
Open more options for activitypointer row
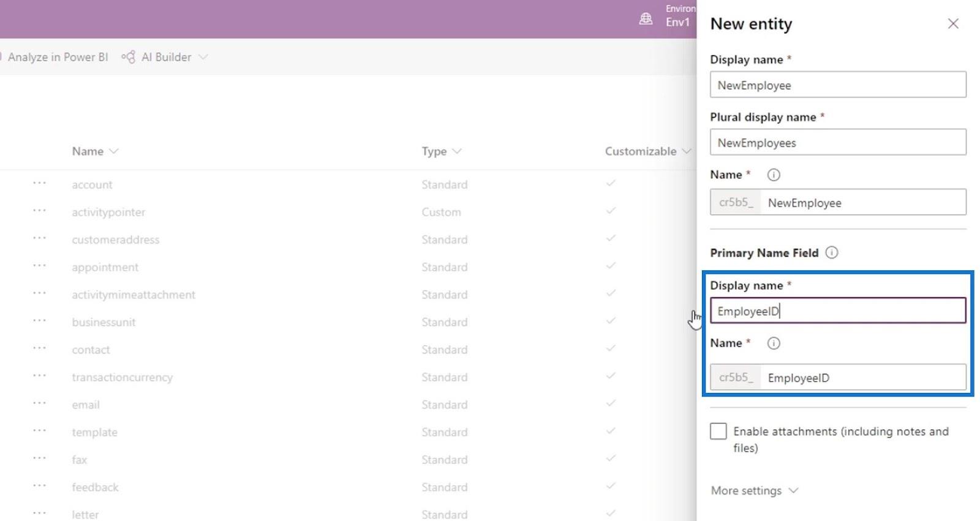tap(39, 211)
